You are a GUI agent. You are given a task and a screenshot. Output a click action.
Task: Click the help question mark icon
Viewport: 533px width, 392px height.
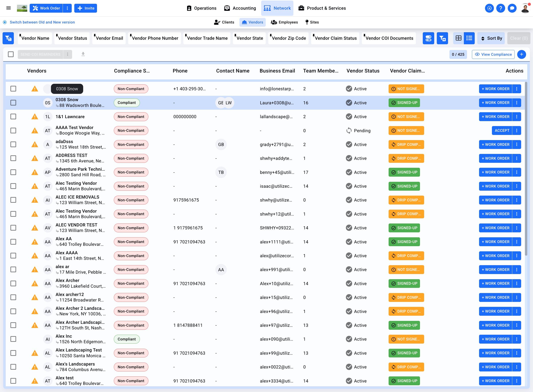501,8
